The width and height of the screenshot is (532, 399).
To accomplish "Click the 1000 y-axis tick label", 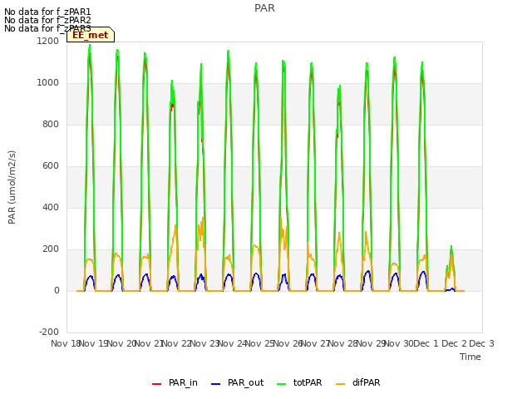I will coord(48,83).
